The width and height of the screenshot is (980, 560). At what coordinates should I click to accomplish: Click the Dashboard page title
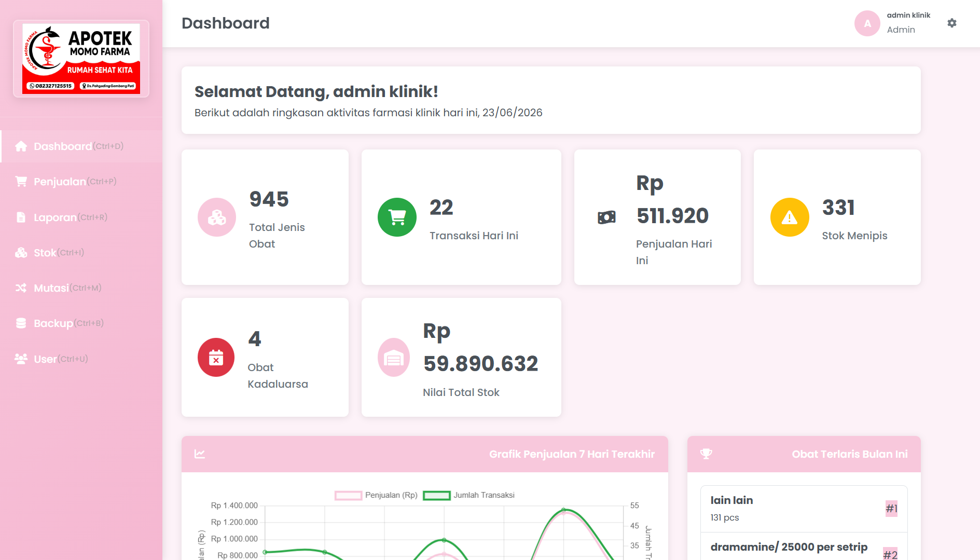click(x=226, y=23)
